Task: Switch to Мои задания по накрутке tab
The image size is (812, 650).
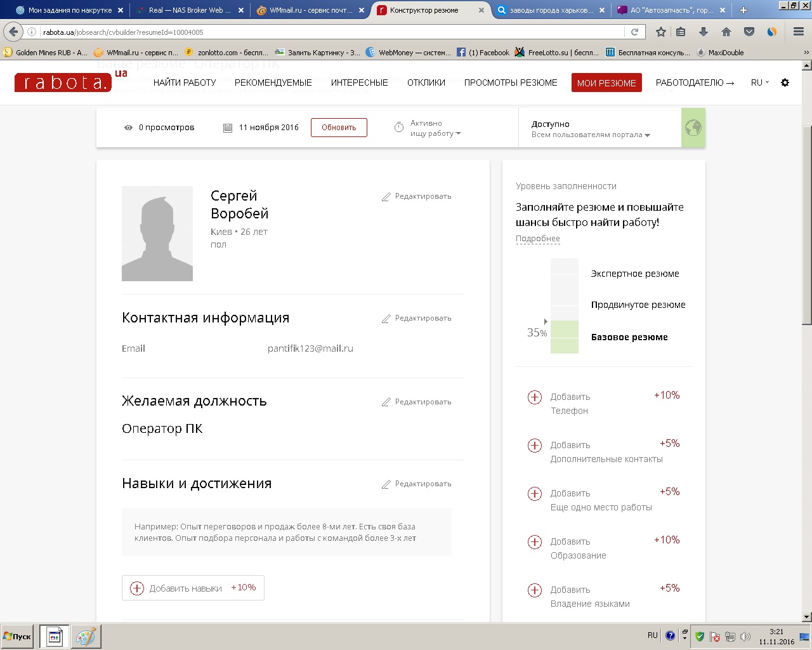Action: pos(70,10)
